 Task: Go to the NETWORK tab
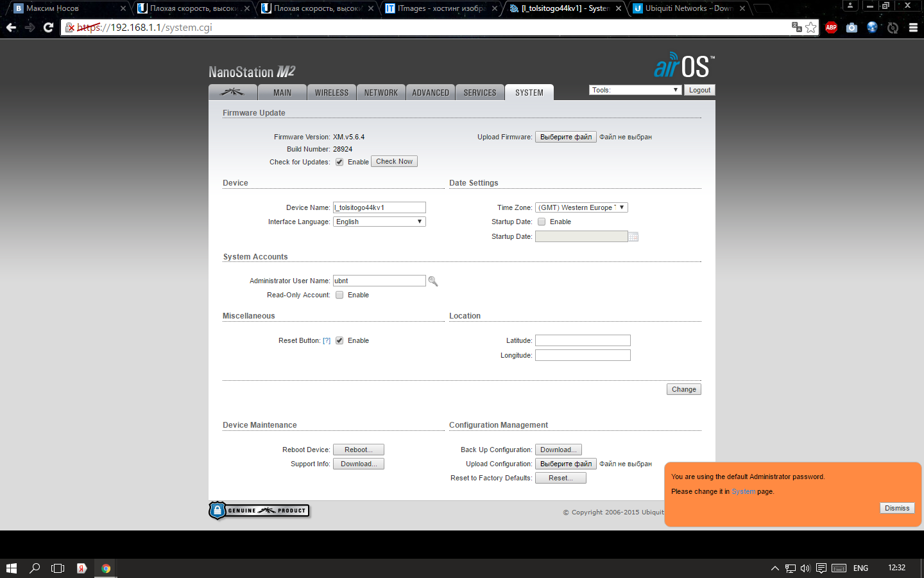381,92
